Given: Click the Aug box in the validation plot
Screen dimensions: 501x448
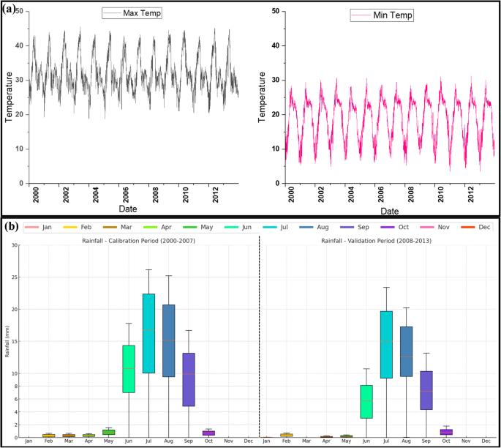Looking at the screenshot, I should (407, 352).
